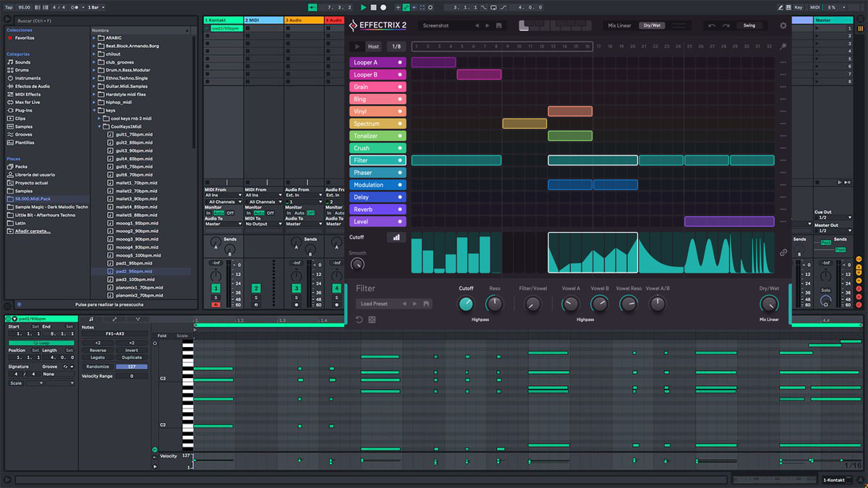Image resolution: width=868 pixels, height=488 pixels.
Task: Open the options dots for the Reverb row
Action: click(x=783, y=210)
